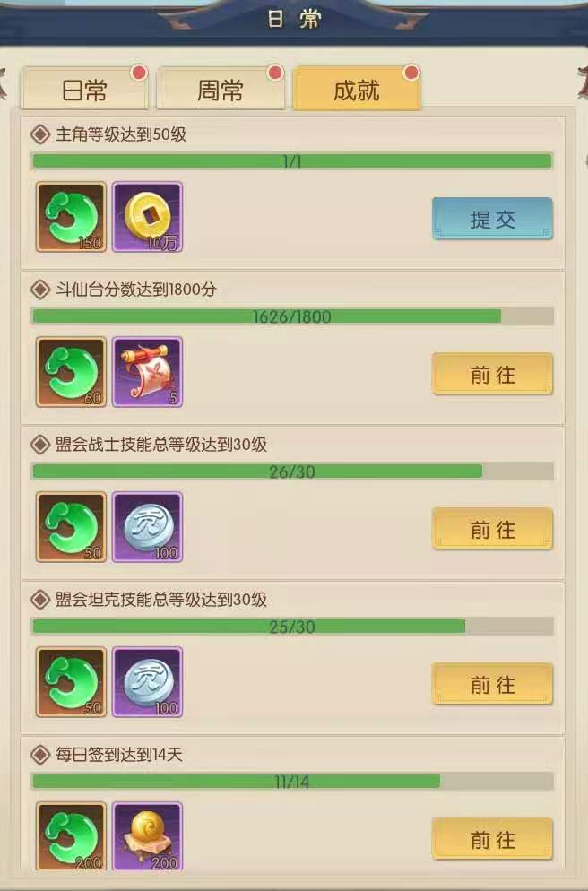The width and height of the screenshot is (588, 891).
Task: Switch to the 日常 tab
Action: (84, 89)
